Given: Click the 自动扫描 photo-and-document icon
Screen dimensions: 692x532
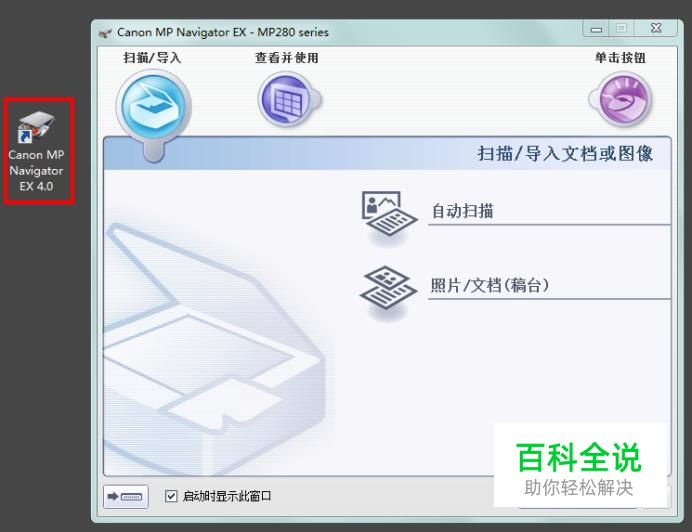Looking at the screenshot, I should click(x=388, y=214).
